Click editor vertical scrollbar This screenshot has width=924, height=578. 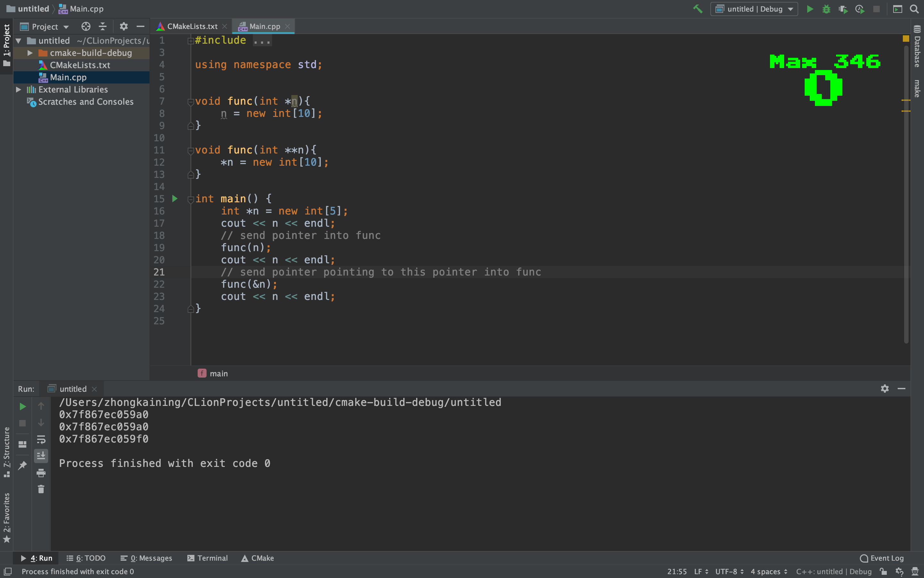906,195
